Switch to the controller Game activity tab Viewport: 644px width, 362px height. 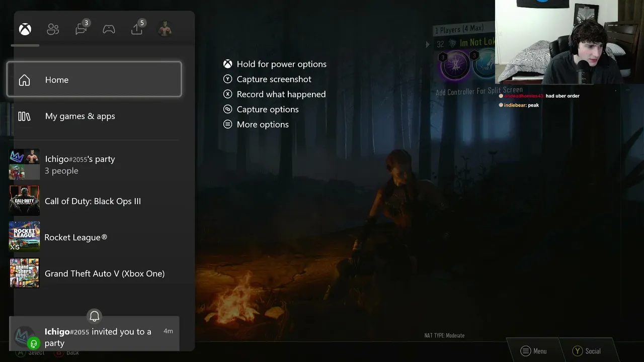[109, 29]
